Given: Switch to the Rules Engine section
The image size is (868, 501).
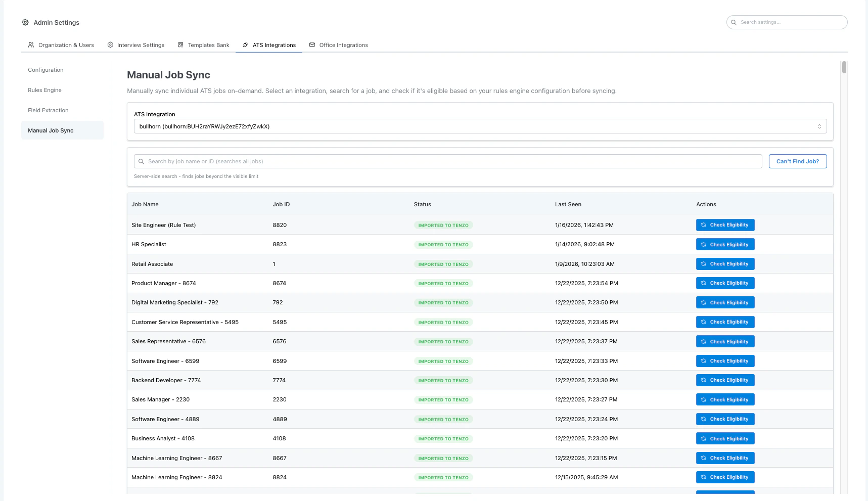Looking at the screenshot, I should pyautogui.click(x=44, y=90).
